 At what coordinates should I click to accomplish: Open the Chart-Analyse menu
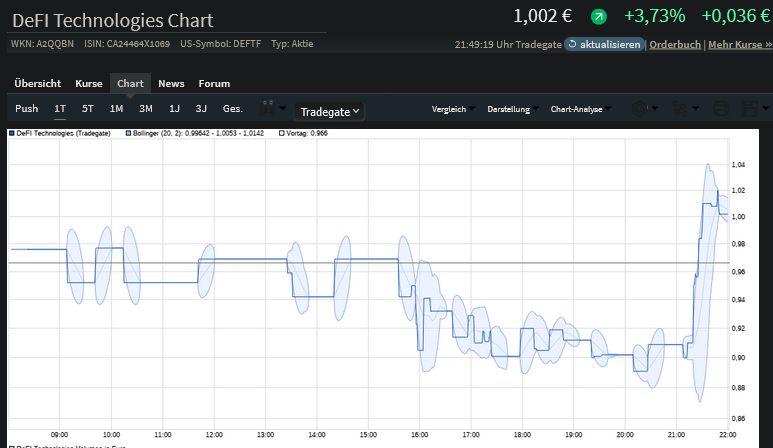[x=580, y=108]
